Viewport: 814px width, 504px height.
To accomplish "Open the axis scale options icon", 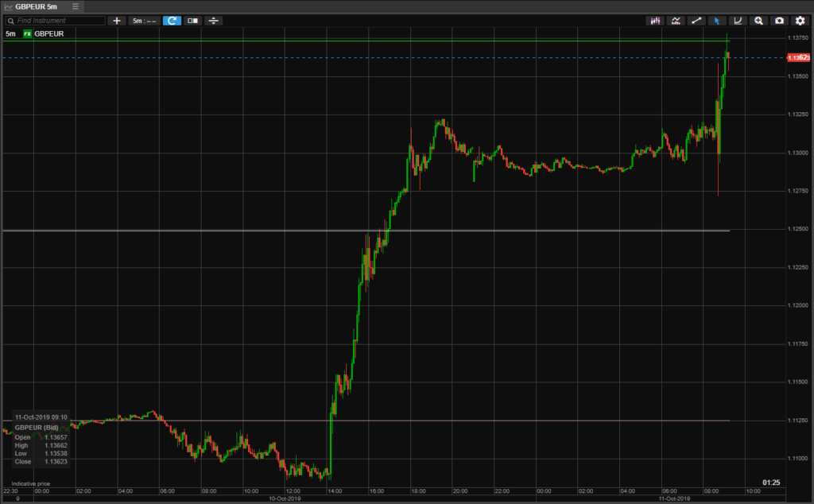I will (738, 21).
